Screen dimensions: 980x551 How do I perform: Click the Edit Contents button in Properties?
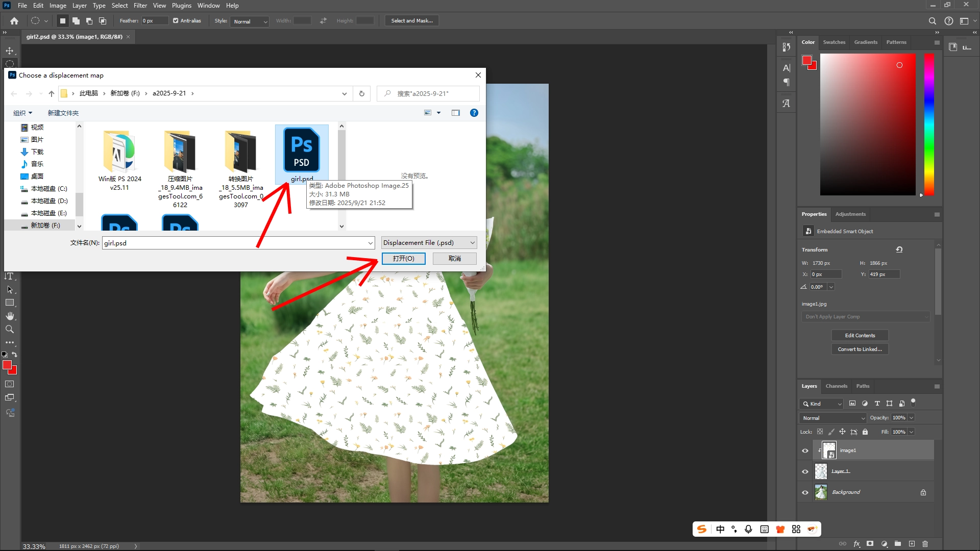coord(860,335)
